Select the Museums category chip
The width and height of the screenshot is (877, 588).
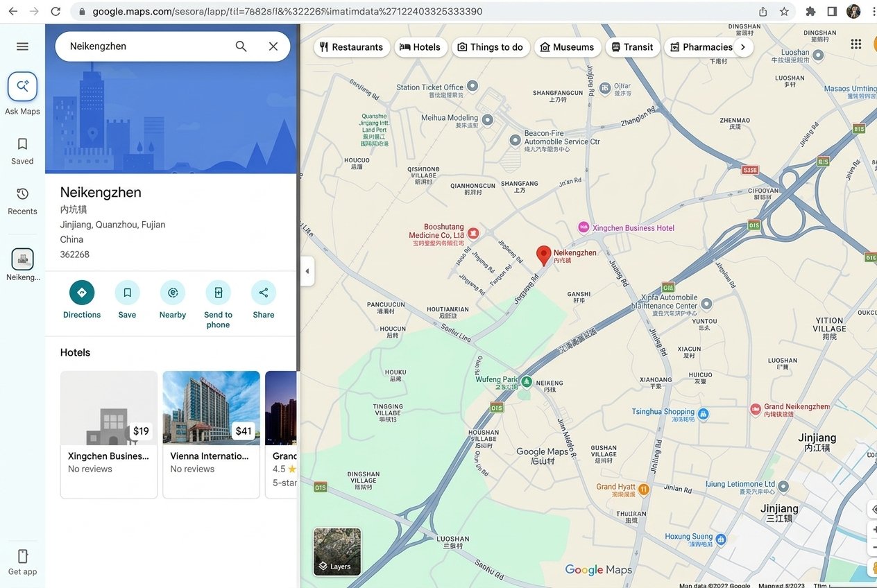(568, 47)
